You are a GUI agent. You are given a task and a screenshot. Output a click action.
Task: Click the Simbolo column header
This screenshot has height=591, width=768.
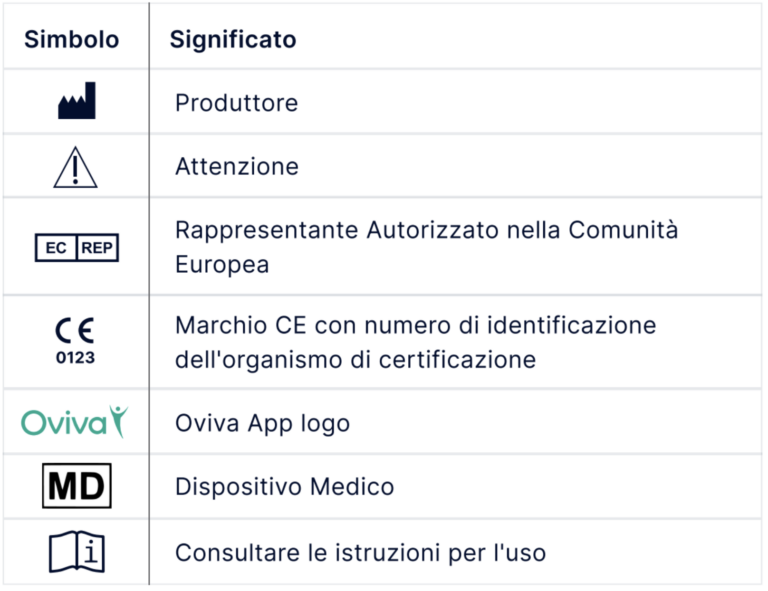(72, 39)
